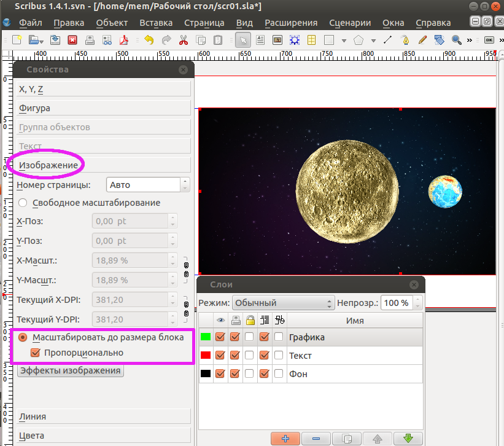Toggle visibility checkbox for Графика layer
The image size is (504, 446).
tap(220, 337)
